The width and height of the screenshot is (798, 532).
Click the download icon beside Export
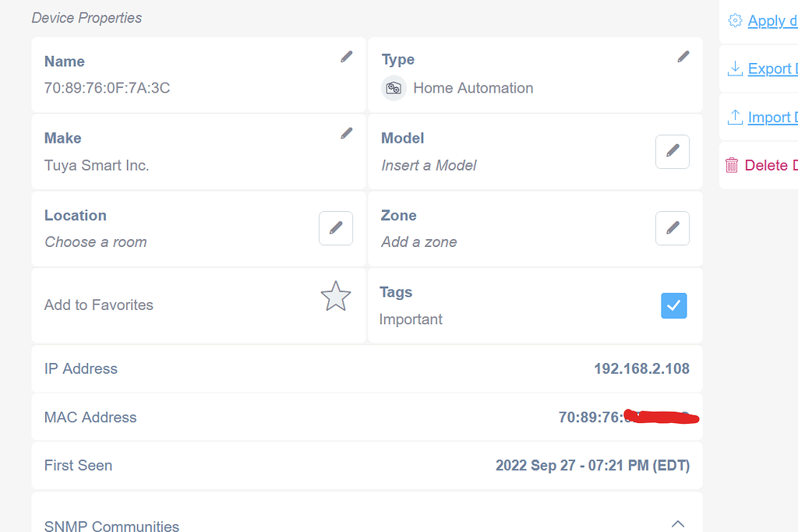pos(734,69)
